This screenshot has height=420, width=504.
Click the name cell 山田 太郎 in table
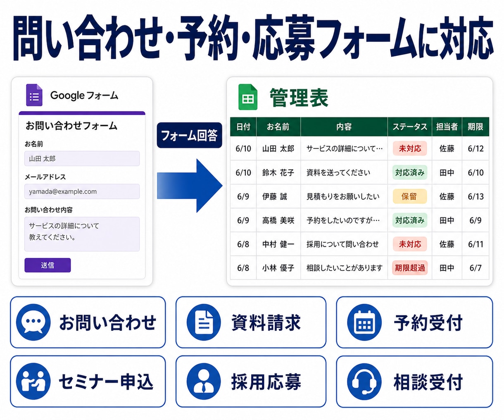pos(278,148)
